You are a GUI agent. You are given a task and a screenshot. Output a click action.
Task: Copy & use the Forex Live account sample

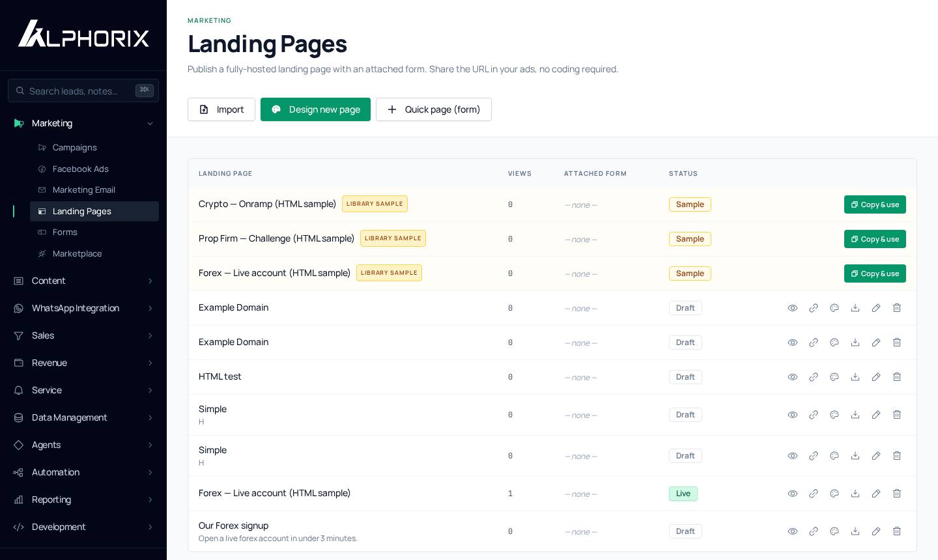(875, 273)
